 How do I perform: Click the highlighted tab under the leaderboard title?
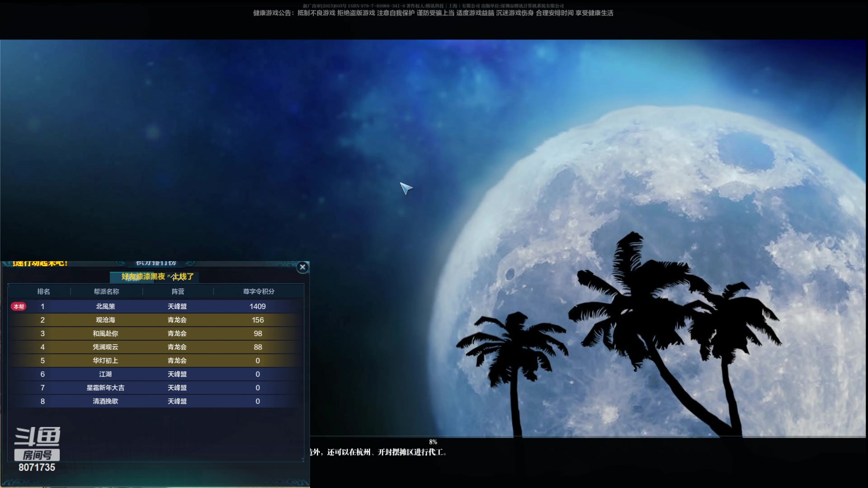132,277
